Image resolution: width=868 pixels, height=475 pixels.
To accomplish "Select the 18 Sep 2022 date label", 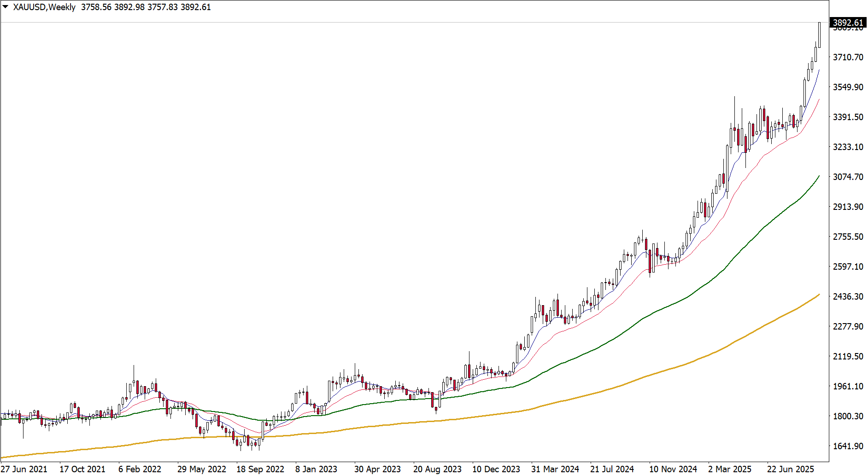I will (x=260, y=469).
